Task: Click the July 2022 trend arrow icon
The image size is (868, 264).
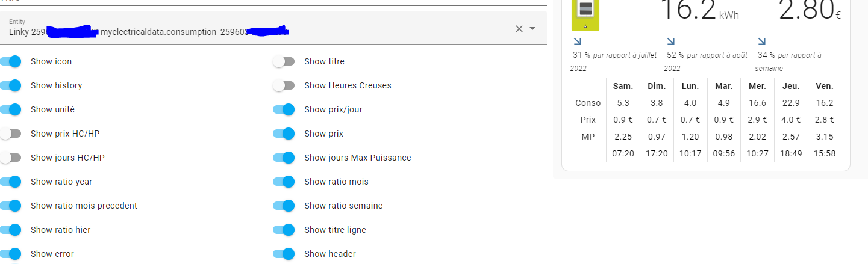Action: [578, 41]
